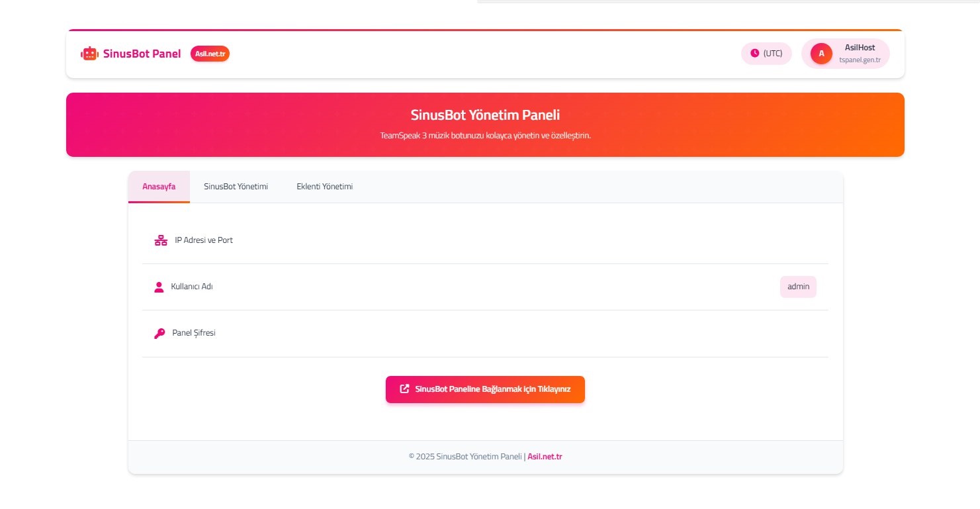This screenshot has height=509, width=980.
Task: Click the Asil.net.tr badge in the header
Action: [x=210, y=54]
